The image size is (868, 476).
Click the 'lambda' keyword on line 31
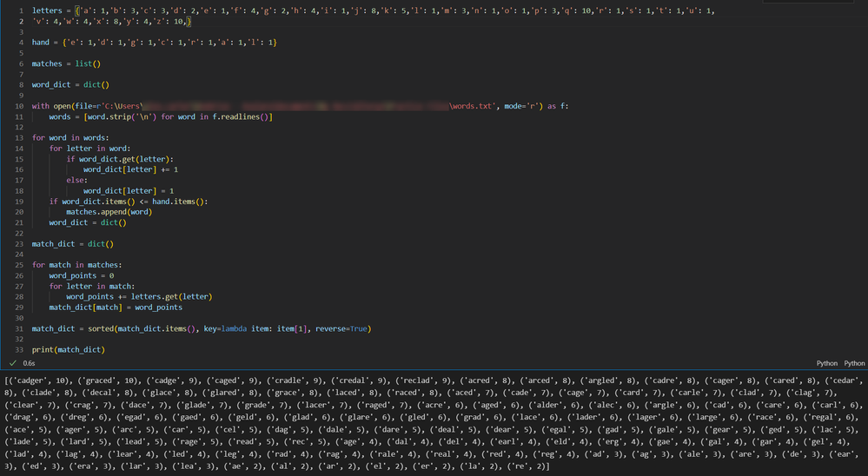pos(235,329)
